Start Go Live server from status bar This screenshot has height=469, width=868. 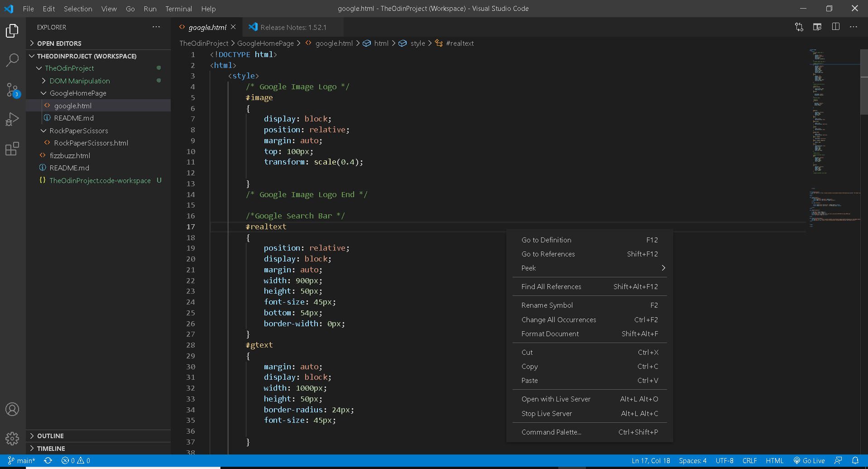tap(809, 460)
